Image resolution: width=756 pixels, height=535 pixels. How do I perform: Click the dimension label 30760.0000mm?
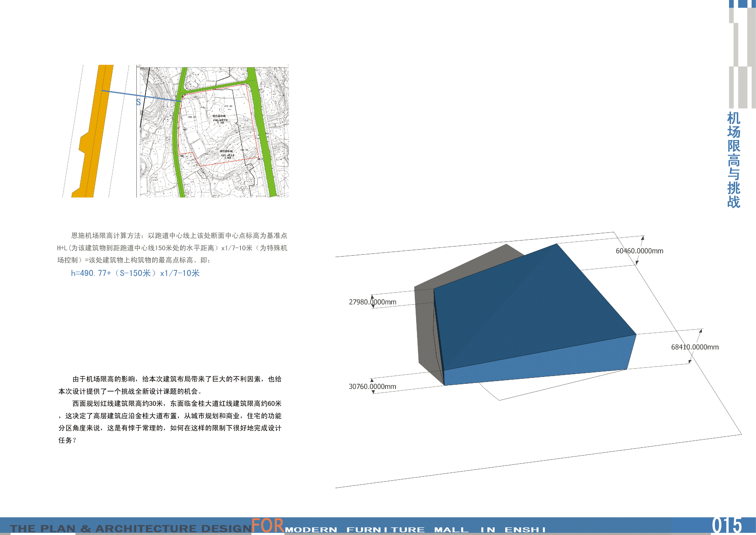pos(372,387)
